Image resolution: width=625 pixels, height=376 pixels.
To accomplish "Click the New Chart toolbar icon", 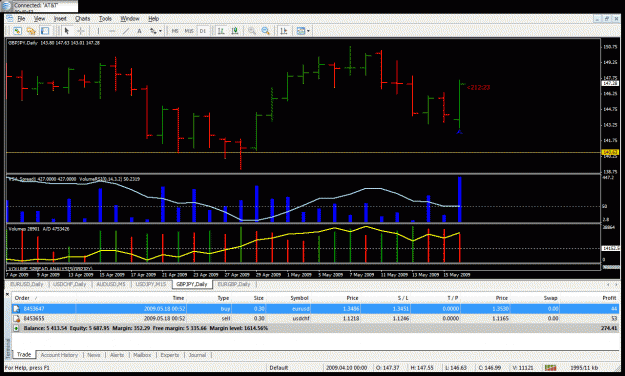I will pyautogui.click(x=17, y=31).
